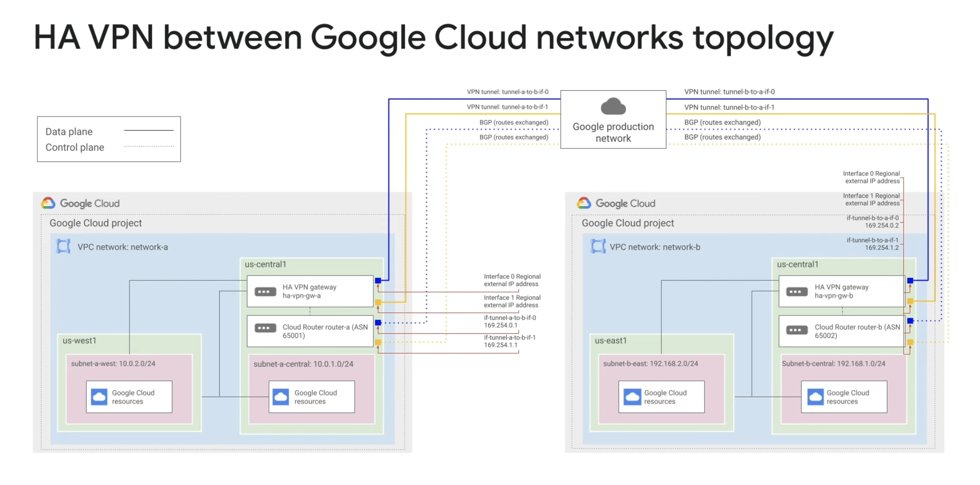This screenshot has width=980, height=485.
Task: Click the 'VPN tunnel: tunnel-b-to-a-if-1' label
Action: tap(729, 107)
